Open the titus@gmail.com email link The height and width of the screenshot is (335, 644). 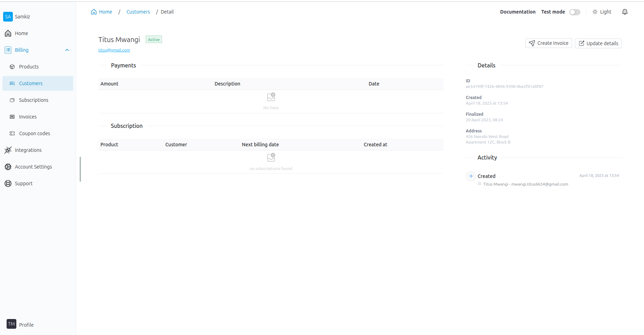(x=114, y=50)
